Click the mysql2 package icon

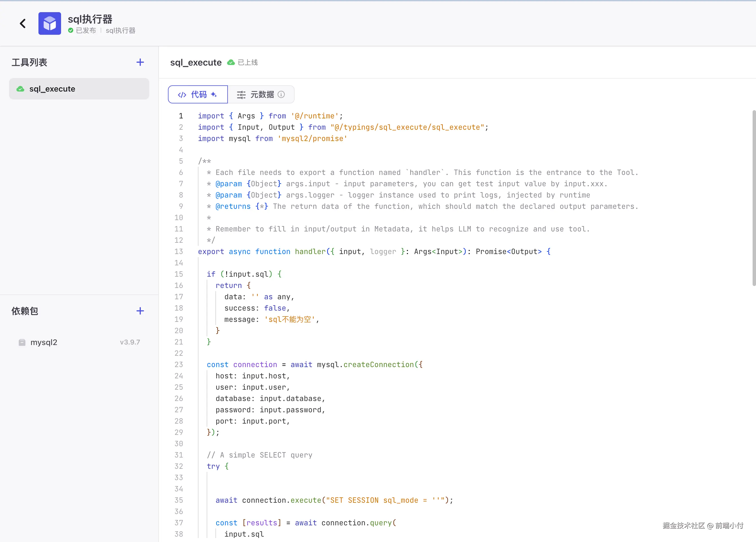(22, 342)
